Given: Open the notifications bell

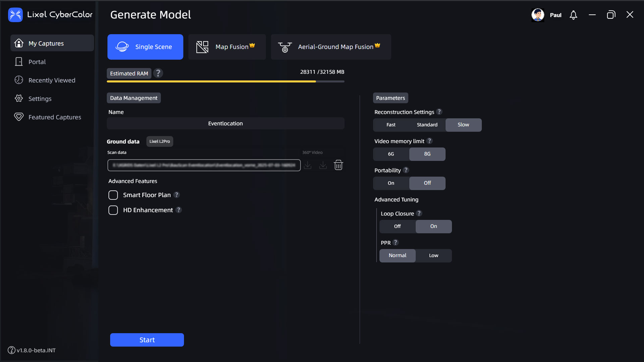Looking at the screenshot, I should tap(573, 15).
